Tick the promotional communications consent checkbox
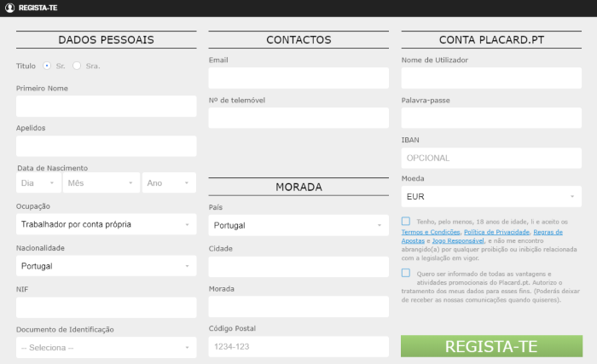Image resolution: width=597 pixels, height=364 pixels. click(x=406, y=273)
